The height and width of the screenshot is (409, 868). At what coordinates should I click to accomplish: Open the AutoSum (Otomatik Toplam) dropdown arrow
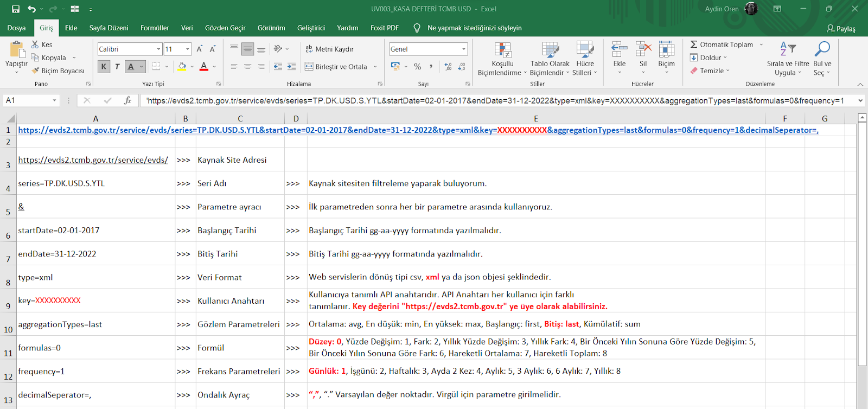click(761, 44)
